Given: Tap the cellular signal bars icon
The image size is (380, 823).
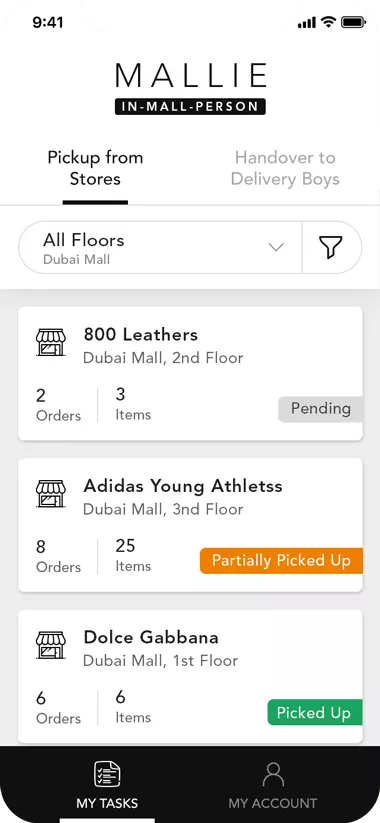Looking at the screenshot, I should (307, 23).
